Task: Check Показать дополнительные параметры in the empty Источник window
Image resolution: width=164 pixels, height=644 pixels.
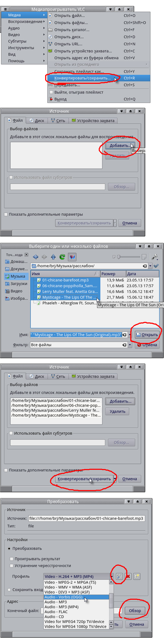Action: coord(6,214)
